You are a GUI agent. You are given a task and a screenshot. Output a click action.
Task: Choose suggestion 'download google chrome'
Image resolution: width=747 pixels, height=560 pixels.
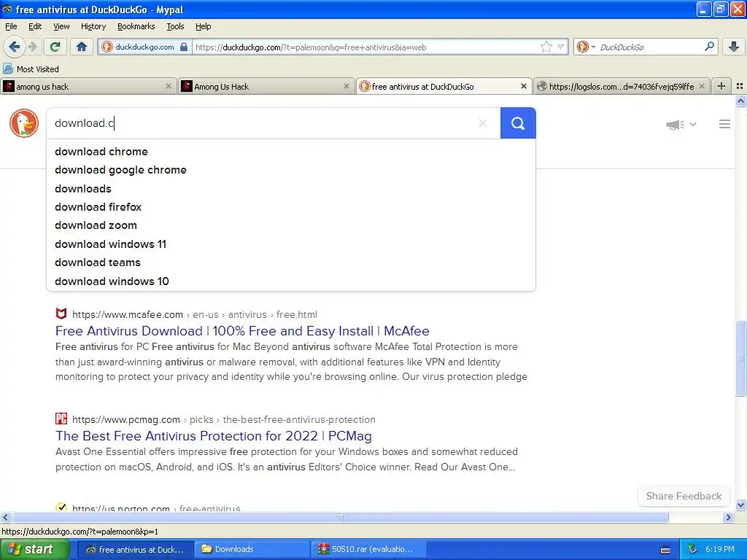tap(291, 170)
